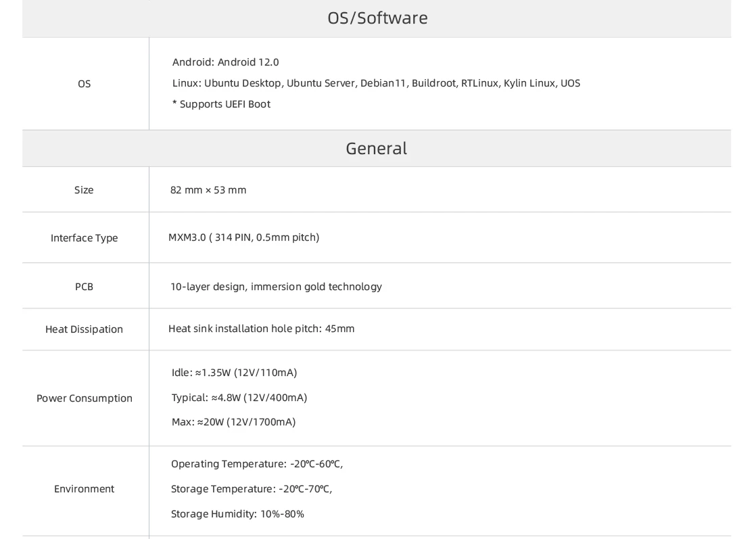Viewport: 756px width, 539px height.
Task: Click the OS row label
Action: click(x=85, y=84)
